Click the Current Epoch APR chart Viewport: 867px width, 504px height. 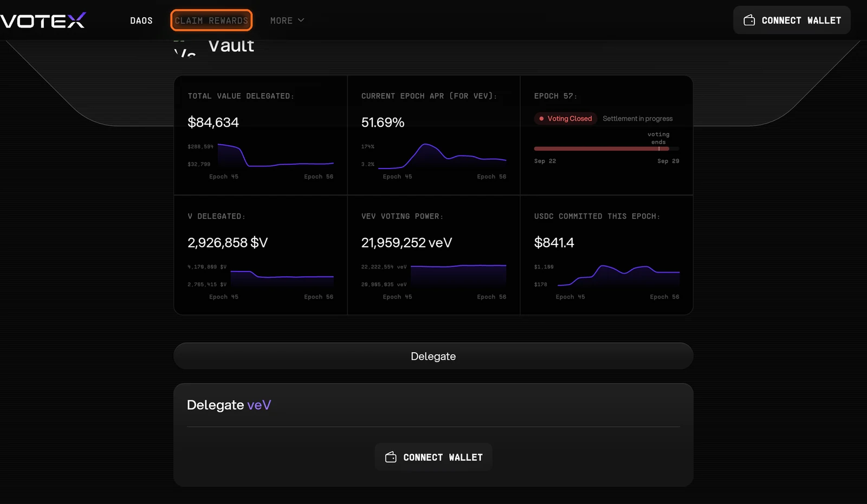[442, 156]
